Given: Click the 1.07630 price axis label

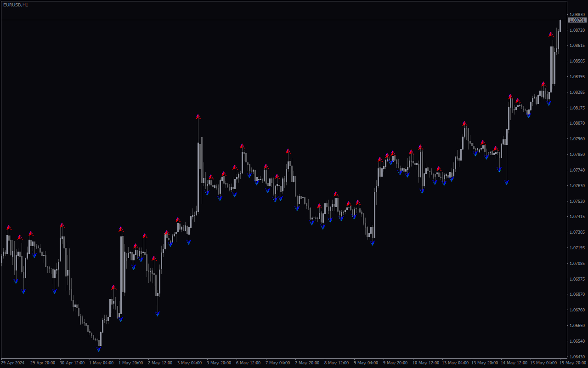Looking at the screenshot, I should [577, 185].
